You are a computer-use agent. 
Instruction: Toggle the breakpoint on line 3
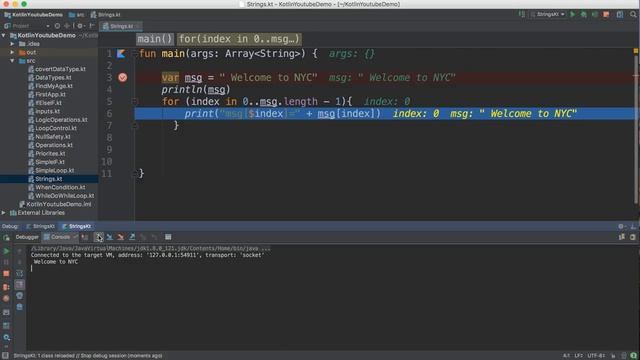point(122,77)
